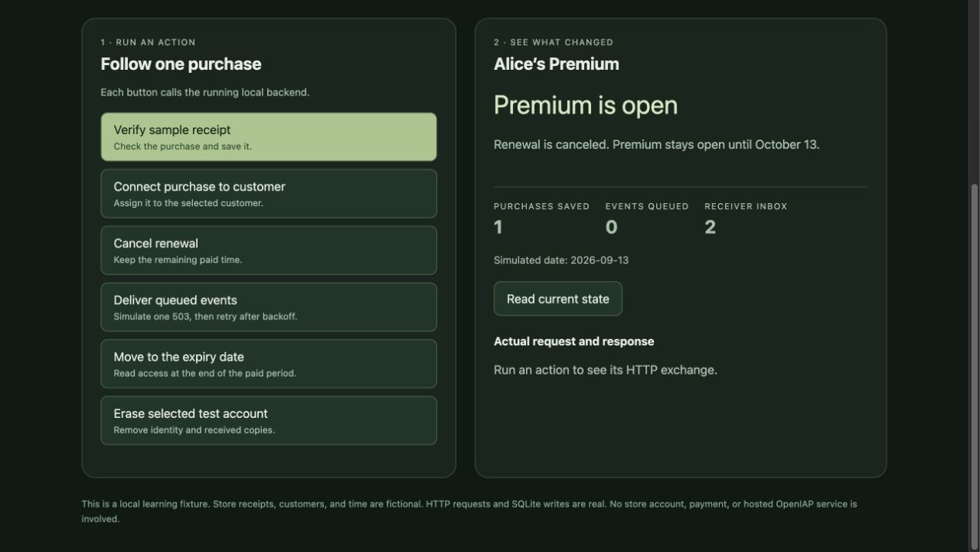This screenshot has width=980, height=552.
Task: Trigger Deliver queued events
Action: pos(269,307)
